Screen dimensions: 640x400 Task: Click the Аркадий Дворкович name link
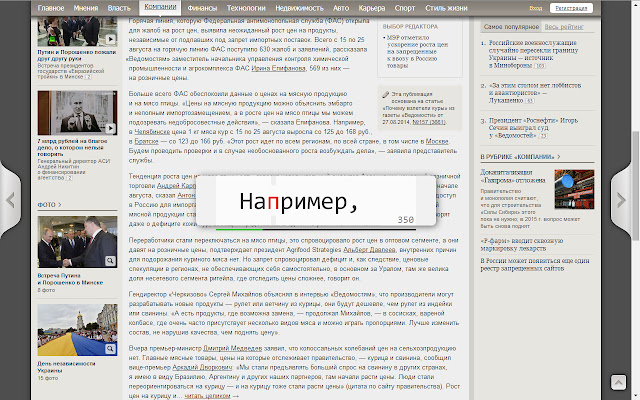coord(202,367)
